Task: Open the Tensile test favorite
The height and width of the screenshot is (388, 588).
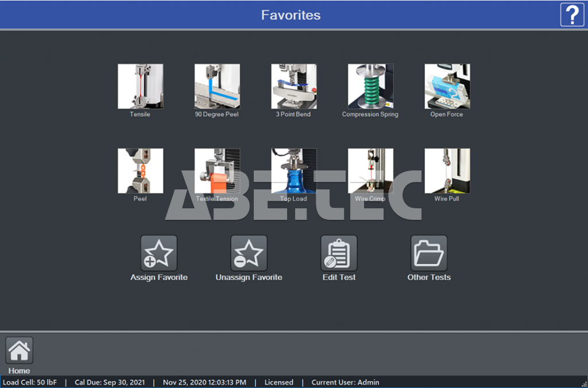Action: pos(140,86)
